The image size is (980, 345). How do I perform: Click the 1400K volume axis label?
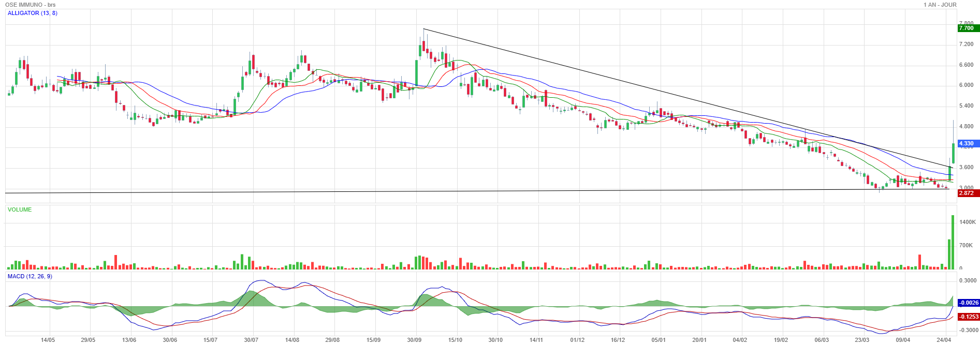click(968, 222)
